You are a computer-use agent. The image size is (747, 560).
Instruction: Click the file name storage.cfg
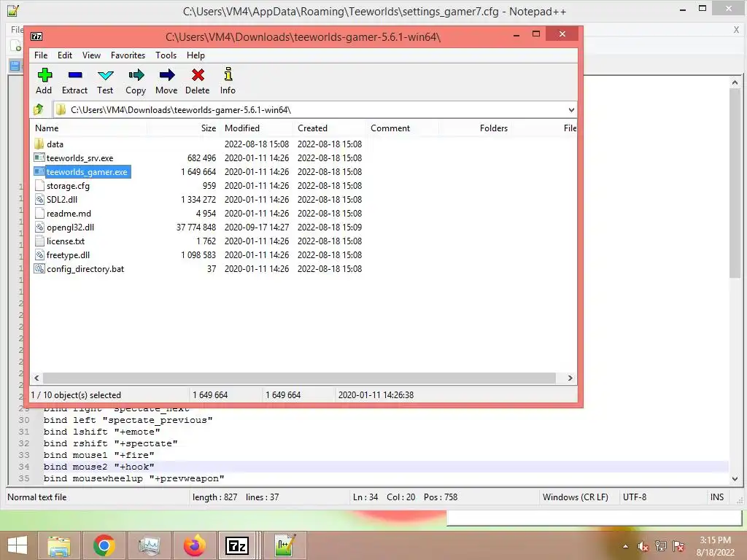click(x=68, y=186)
